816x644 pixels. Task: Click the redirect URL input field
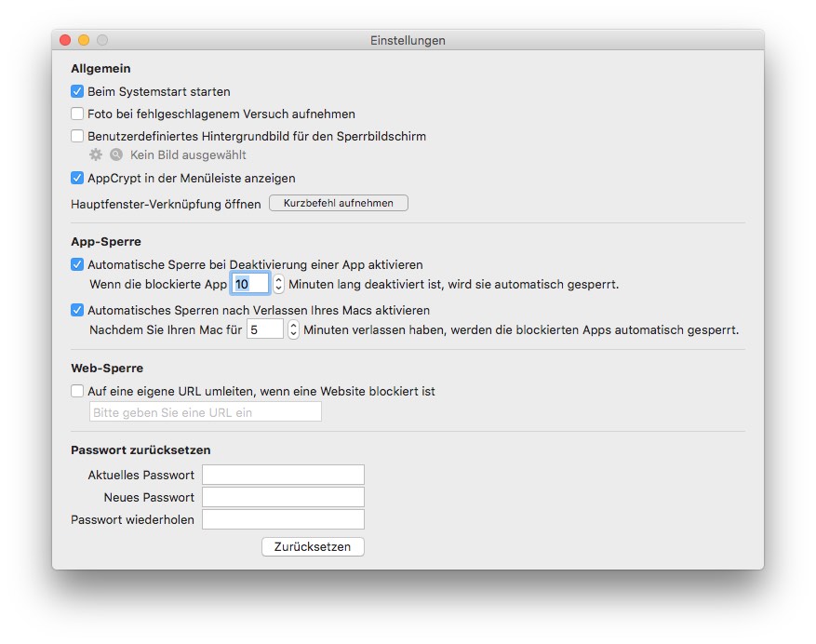[x=205, y=412]
